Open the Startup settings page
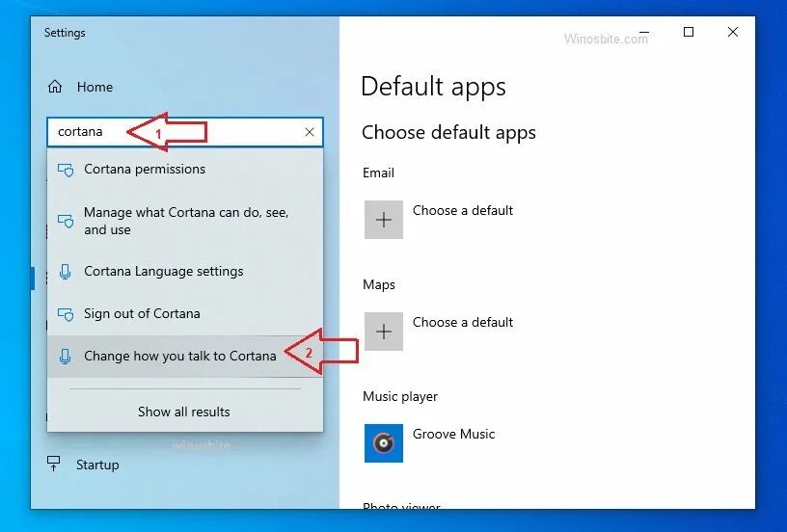The height and width of the screenshot is (532, 787). [83, 465]
